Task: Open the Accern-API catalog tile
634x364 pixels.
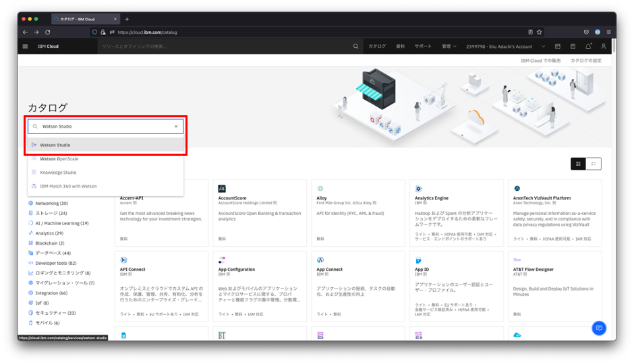Action: (x=161, y=213)
